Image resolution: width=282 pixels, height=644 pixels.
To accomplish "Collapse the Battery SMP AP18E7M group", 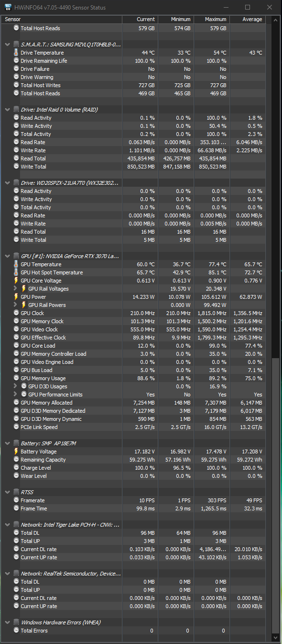I will (x=7, y=443).
